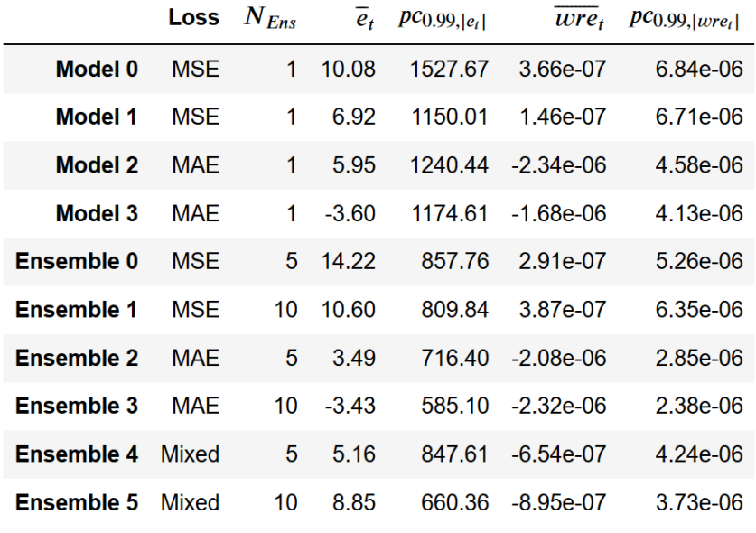This screenshot has width=756, height=533.
Task: Click the Mixed loss cell of Ensemble 4
Action: [190, 454]
